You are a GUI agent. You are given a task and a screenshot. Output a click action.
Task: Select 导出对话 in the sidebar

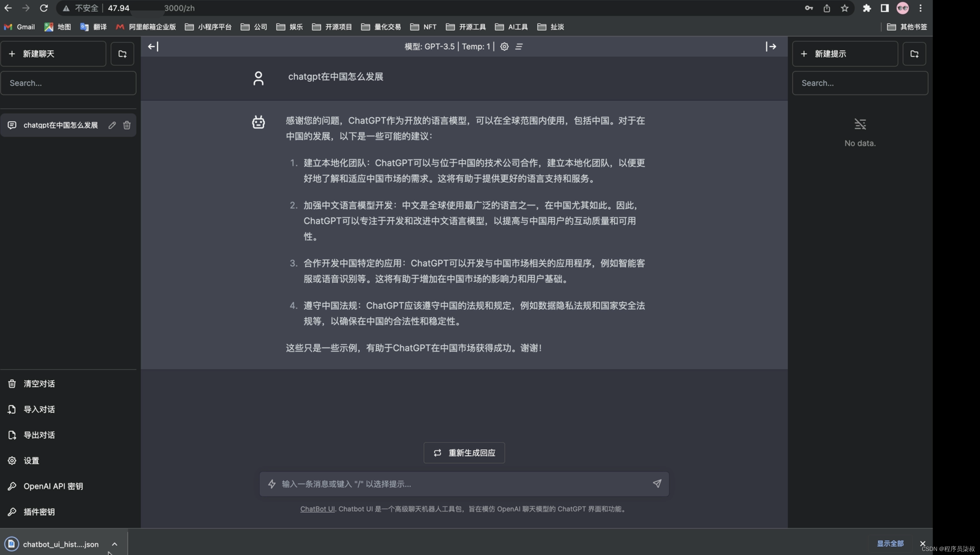pyautogui.click(x=68, y=435)
